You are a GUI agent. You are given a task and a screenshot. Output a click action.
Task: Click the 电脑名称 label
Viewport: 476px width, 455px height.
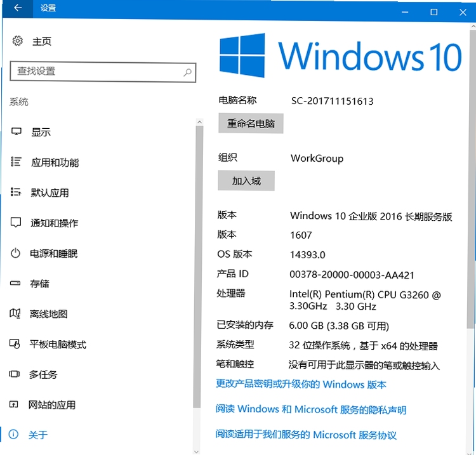[x=237, y=100]
